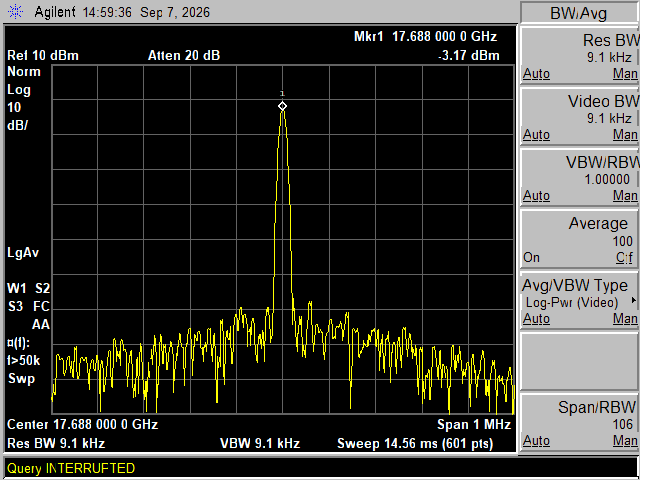Toggle Average On

531,257
